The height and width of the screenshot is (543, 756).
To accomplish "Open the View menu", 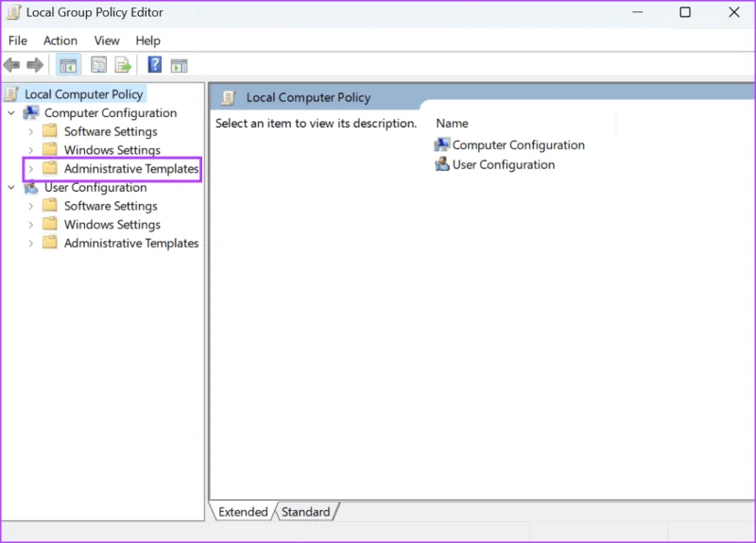I will pyautogui.click(x=107, y=41).
